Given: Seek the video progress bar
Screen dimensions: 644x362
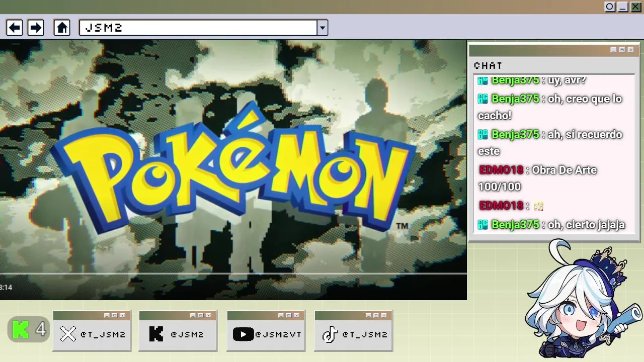Looking at the screenshot, I should coord(233,274).
